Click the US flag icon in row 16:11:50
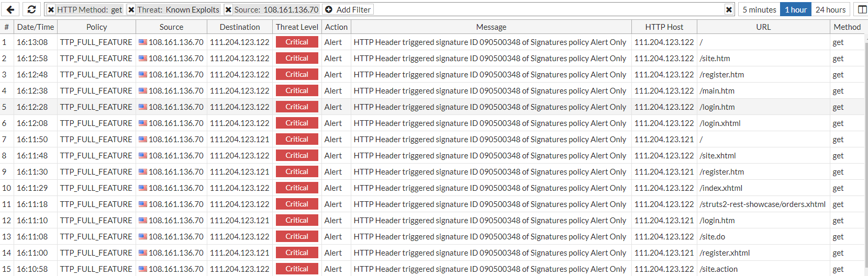 pos(143,140)
